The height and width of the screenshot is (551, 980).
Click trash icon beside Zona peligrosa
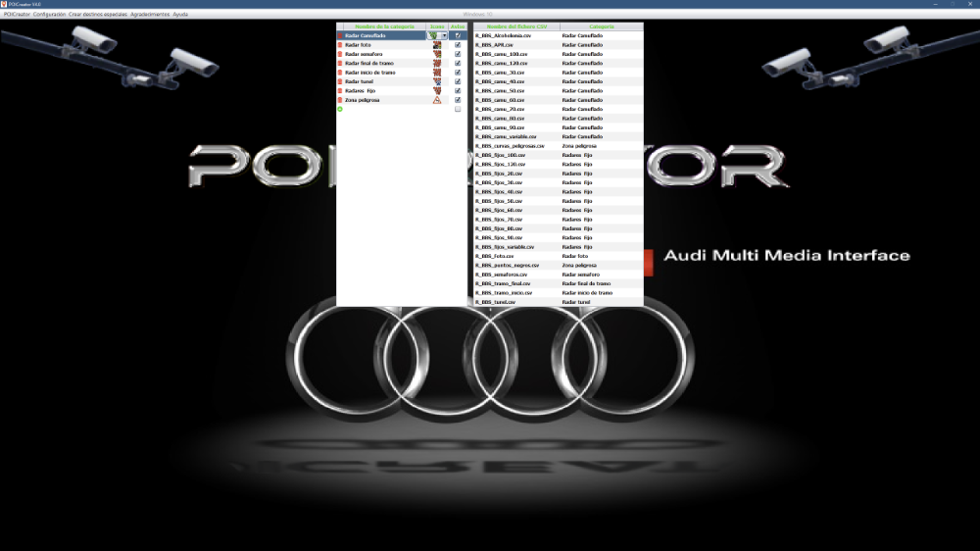click(340, 100)
